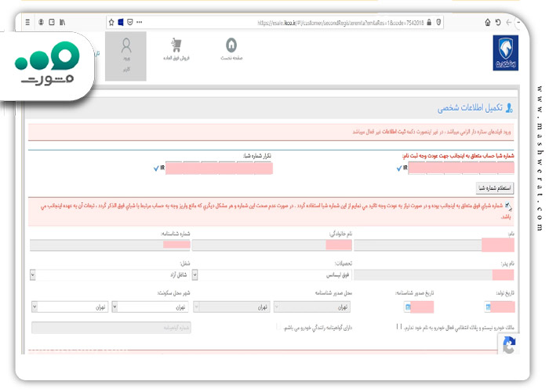
Task: Open the فروش فوق العاده cart menu
Action: [176, 49]
